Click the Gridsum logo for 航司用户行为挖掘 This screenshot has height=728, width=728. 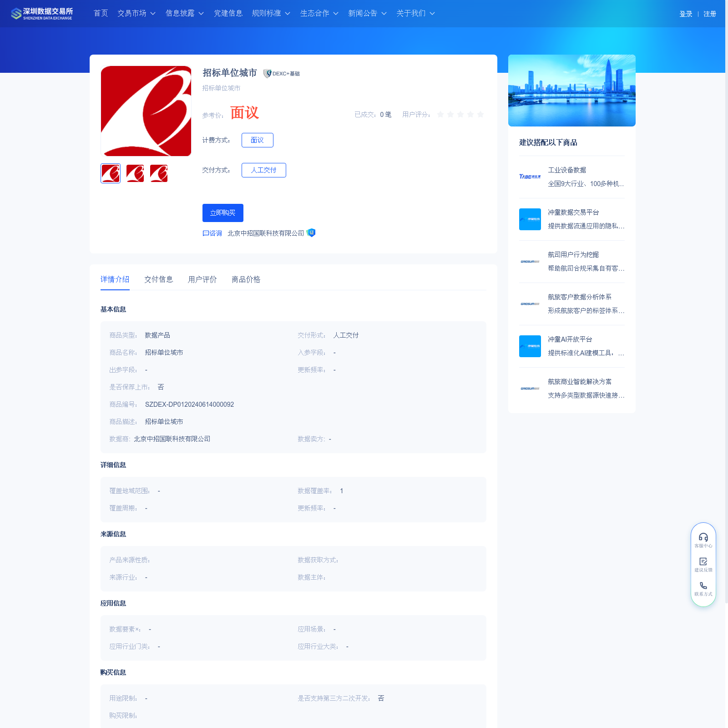point(530,262)
